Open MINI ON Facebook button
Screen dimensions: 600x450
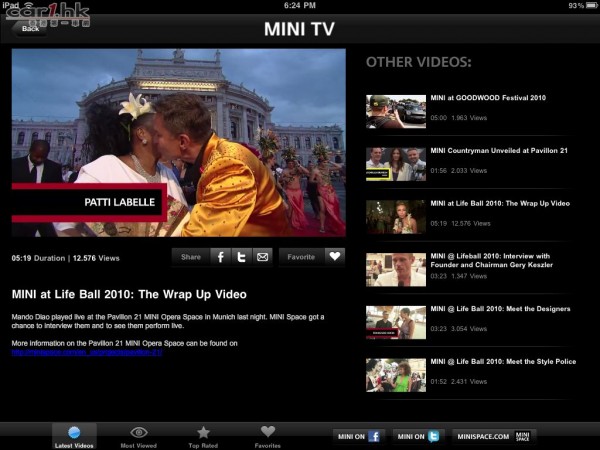(359, 436)
